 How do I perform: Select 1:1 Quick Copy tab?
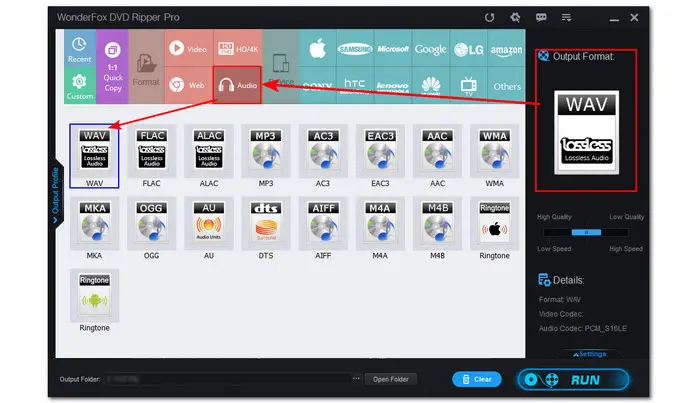click(x=112, y=67)
